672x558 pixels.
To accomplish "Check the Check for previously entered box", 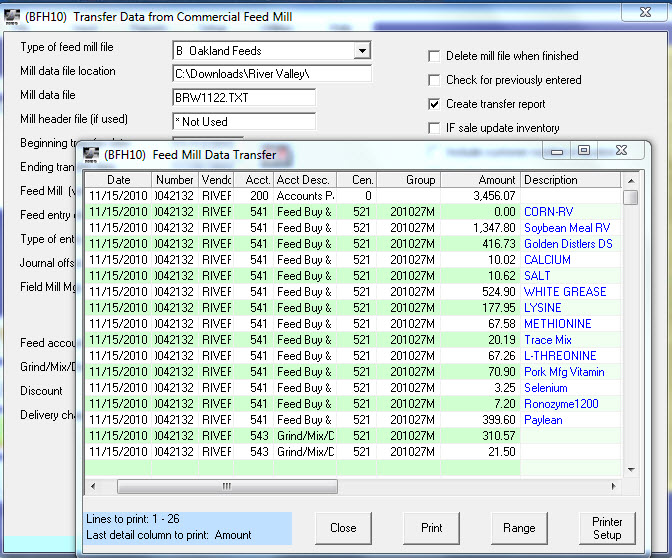I will coord(434,80).
